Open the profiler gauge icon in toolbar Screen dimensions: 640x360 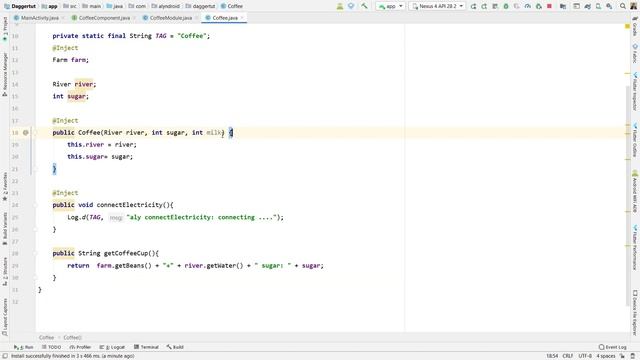pos(528,6)
